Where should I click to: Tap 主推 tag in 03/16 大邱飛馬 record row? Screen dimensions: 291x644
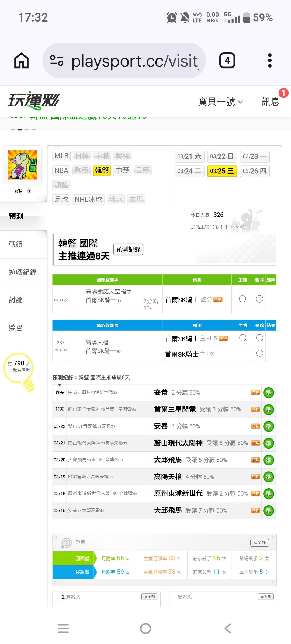(255, 510)
